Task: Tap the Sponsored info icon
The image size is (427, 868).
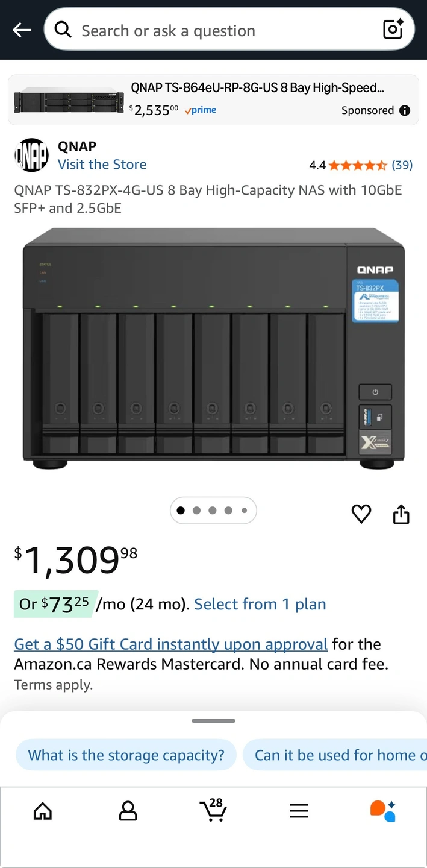Action: click(x=405, y=110)
